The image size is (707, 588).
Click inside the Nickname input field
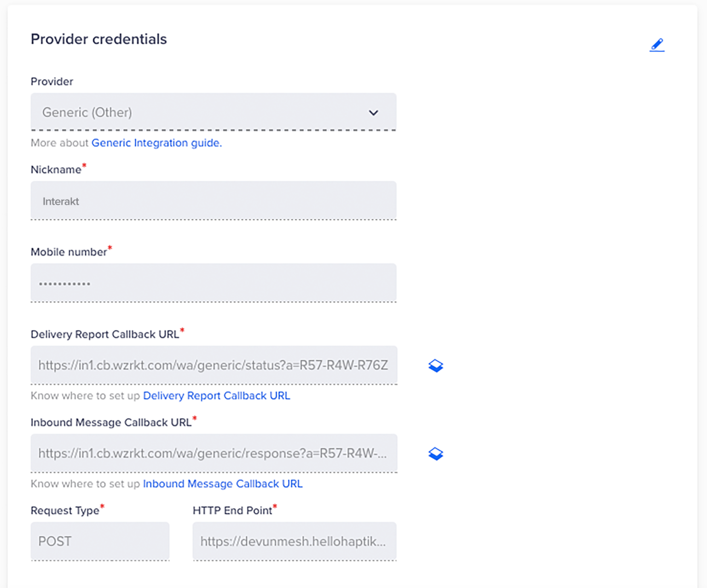point(213,201)
